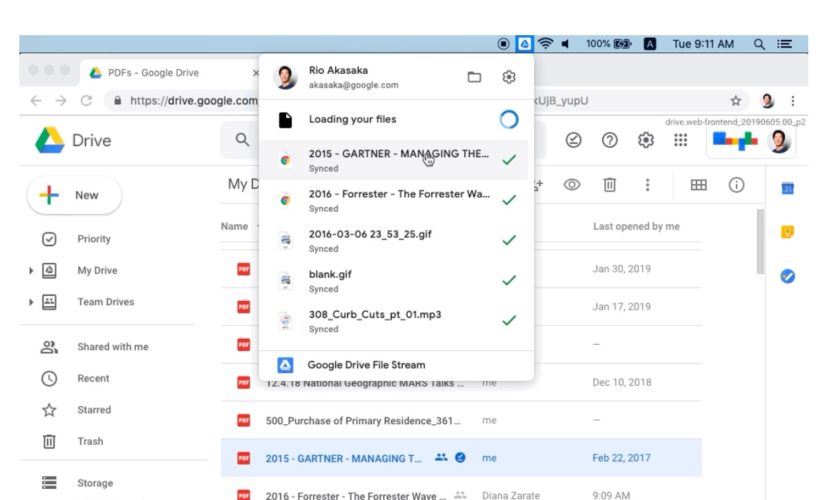Expand the My Drive tree arrow
840x500 pixels.
click(31, 271)
